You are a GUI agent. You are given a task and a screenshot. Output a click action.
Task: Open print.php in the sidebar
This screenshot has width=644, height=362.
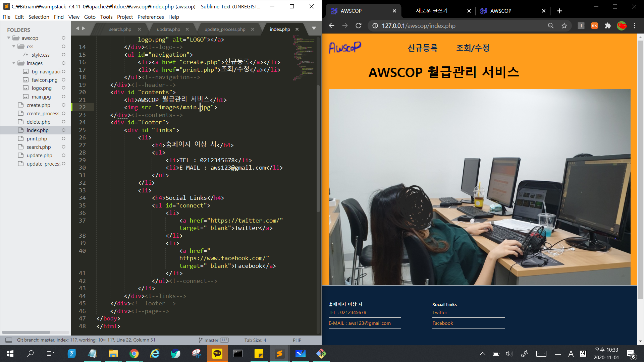pyautogui.click(x=37, y=139)
